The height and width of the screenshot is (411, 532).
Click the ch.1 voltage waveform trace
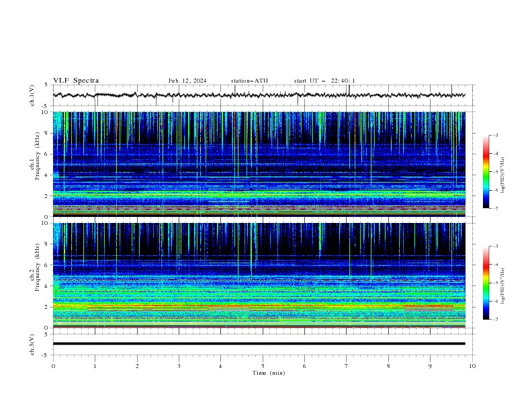[259, 95]
